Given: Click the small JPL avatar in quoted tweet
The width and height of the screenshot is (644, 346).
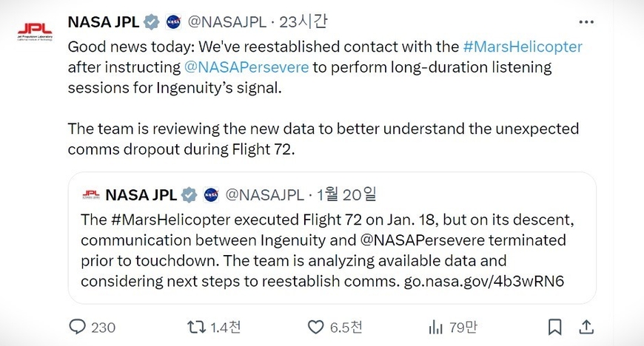Looking at the screenshot, I should click(x=91, y=194).
